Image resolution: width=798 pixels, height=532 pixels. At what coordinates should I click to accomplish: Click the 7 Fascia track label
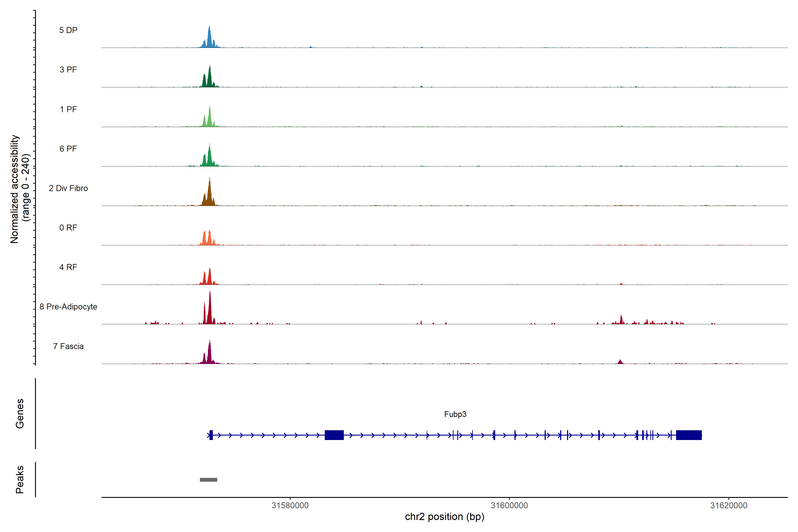68,346
